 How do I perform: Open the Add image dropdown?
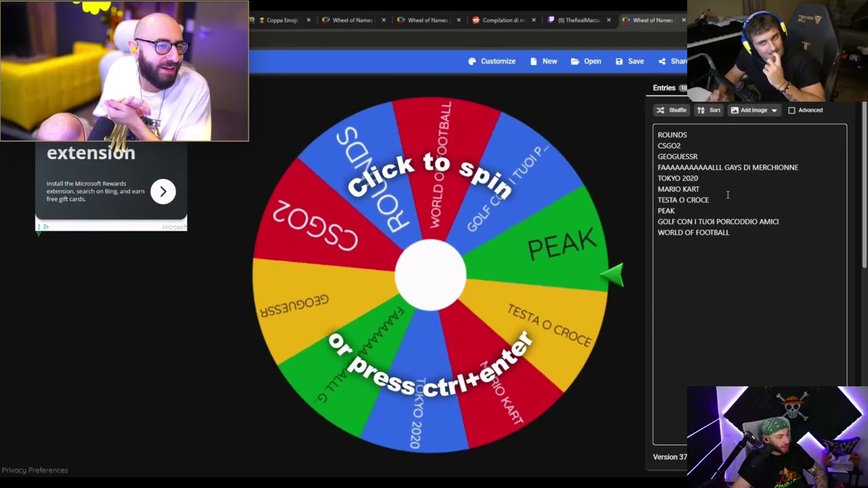point(754,110)
